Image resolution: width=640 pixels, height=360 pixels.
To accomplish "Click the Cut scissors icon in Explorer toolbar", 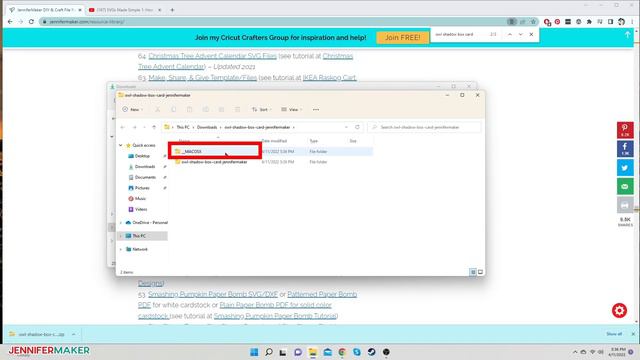I will tap(158, 109).
